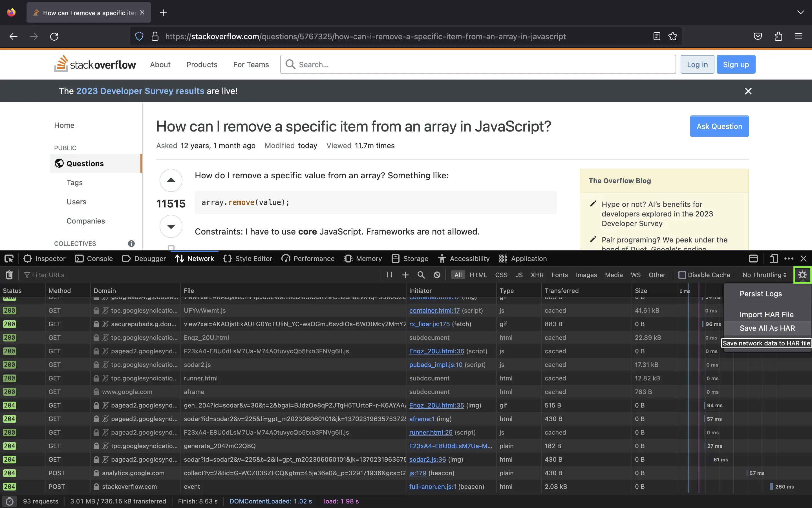Choose Save All As HAR

(767, 328)
